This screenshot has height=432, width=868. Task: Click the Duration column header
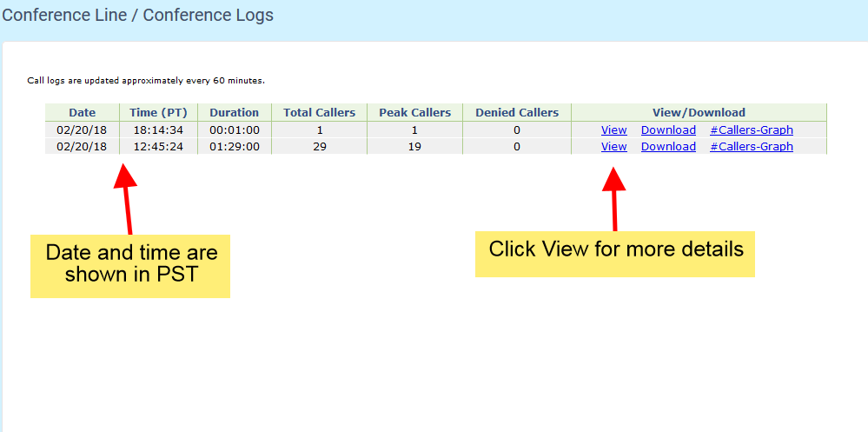click(x=235, y=112)
